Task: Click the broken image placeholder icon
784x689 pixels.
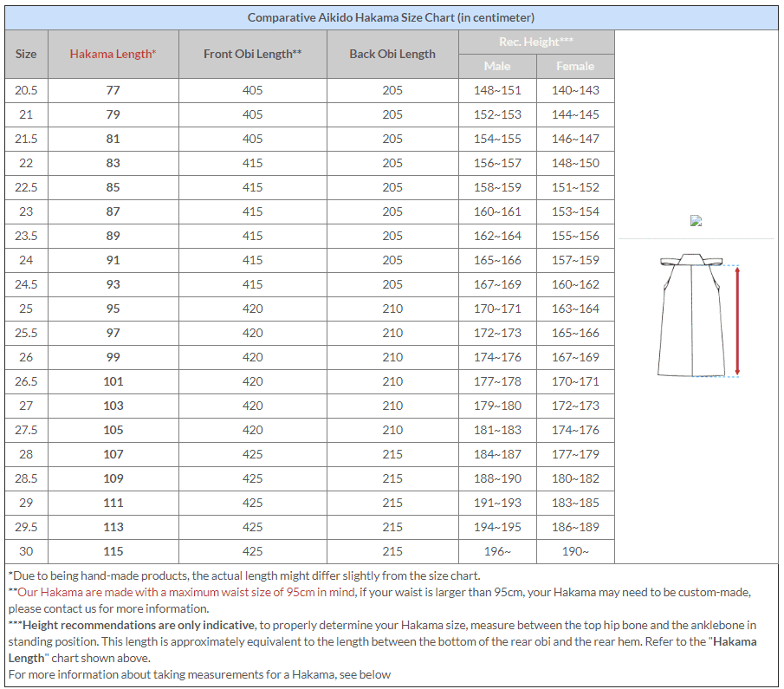Action: tap(696, 221)
